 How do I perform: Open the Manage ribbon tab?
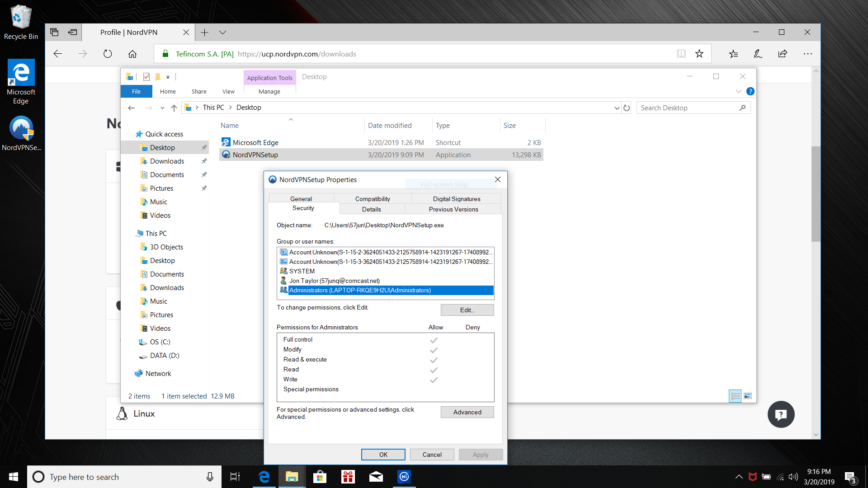(269, 91)
